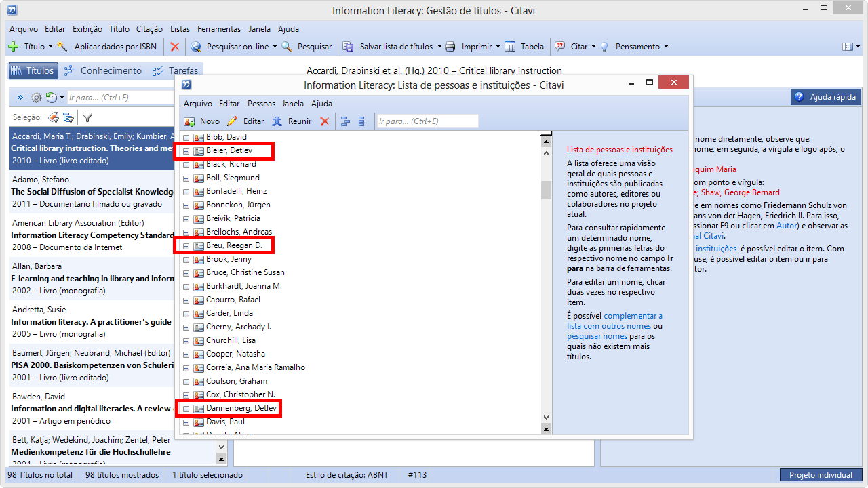Open the Ferramentas menu
The width and height of the screenshot is (868, 488).
219,29
